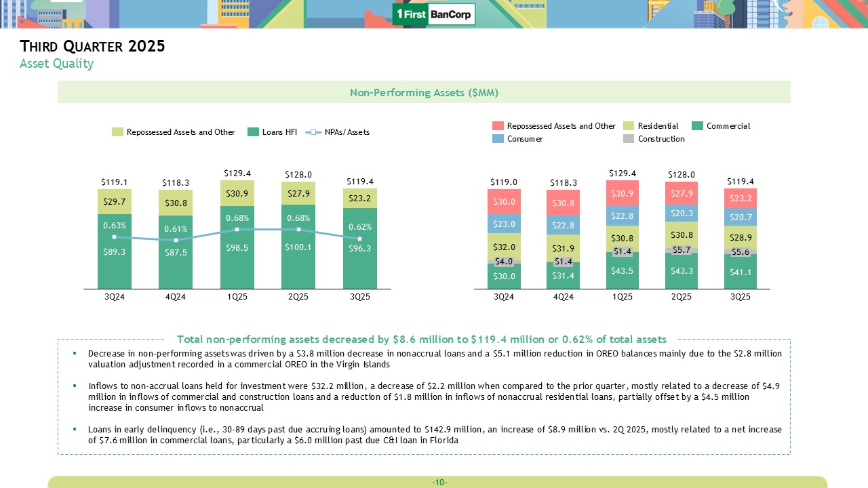Select the Non-Performing Assets ($MM) header banner

coord(424,92)
